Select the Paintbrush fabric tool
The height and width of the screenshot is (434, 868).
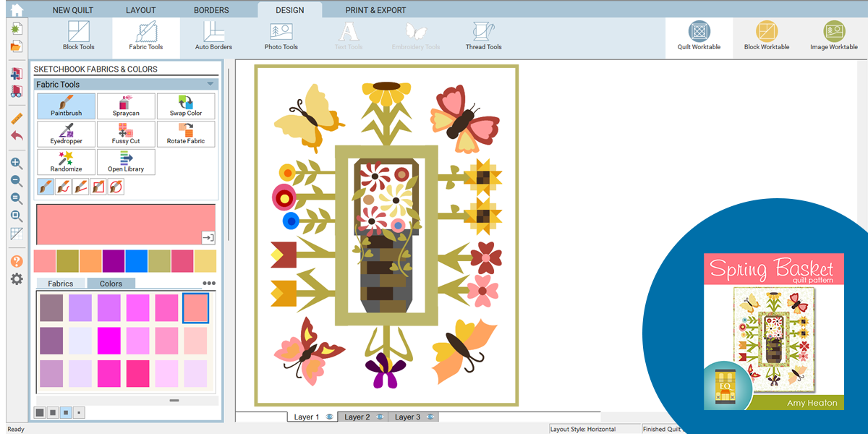coord(66,106)
